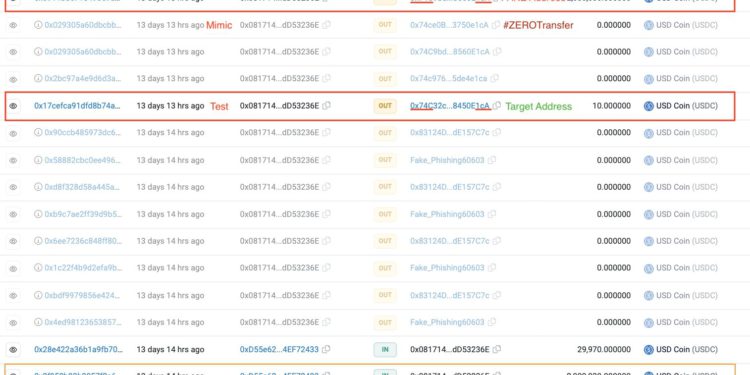
Task: Click the eye icon beside 0x4ed98123653857
Action: pos(13,322)
